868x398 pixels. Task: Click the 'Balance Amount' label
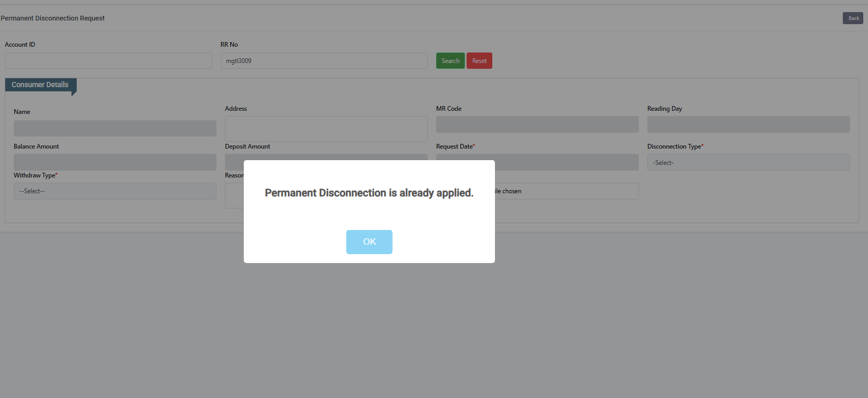click(36, 146)
